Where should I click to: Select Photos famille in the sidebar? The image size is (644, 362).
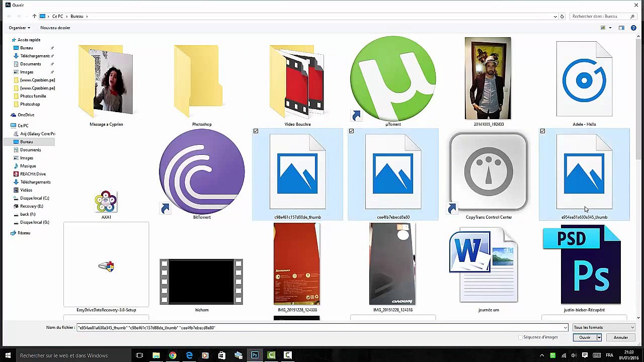pos(33,96)
